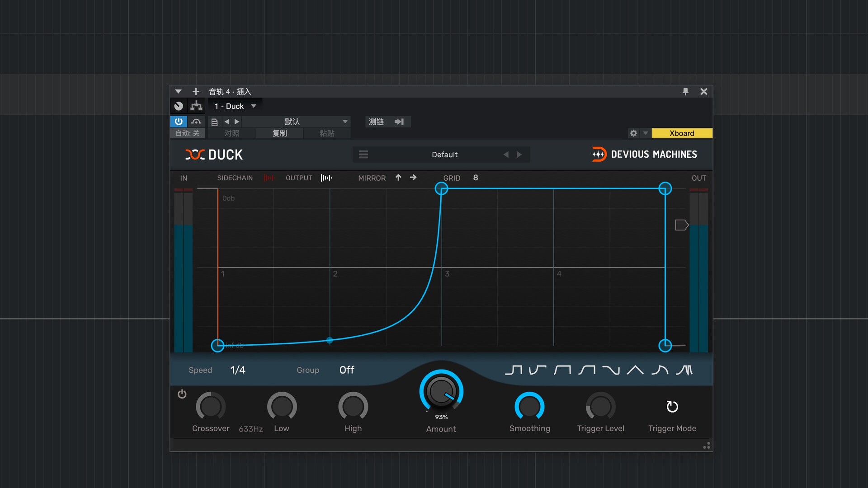
Task: Open the gear settings icon
Action: pos(633,133)
